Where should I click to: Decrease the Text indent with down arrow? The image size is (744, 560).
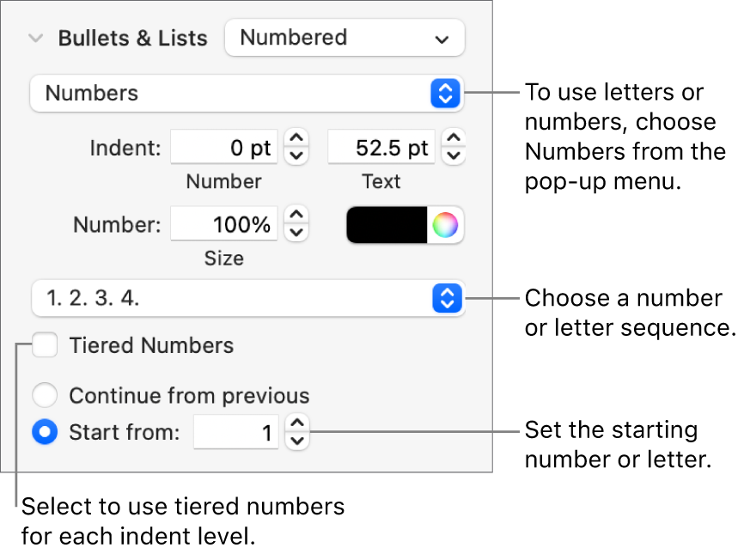click(x=453, y=155)
